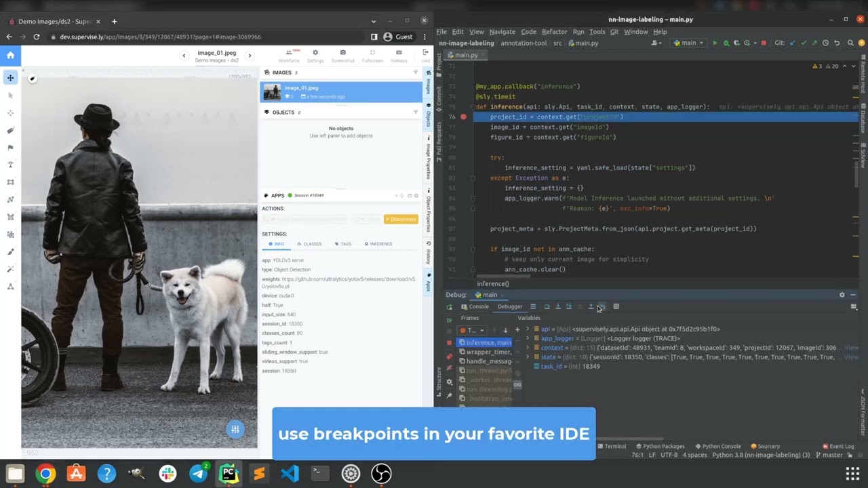Click Step Into in debugger toolbar
868x488 pixels.
point(558,306)
